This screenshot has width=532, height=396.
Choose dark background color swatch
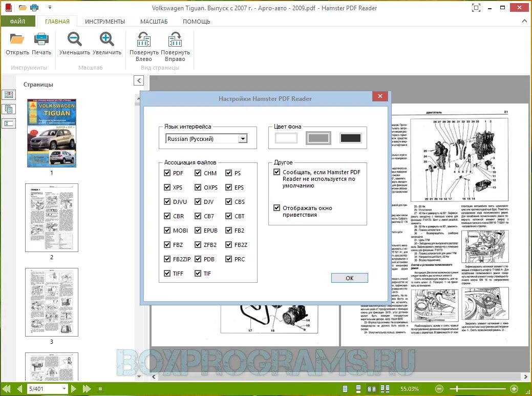tap(350, 138)
